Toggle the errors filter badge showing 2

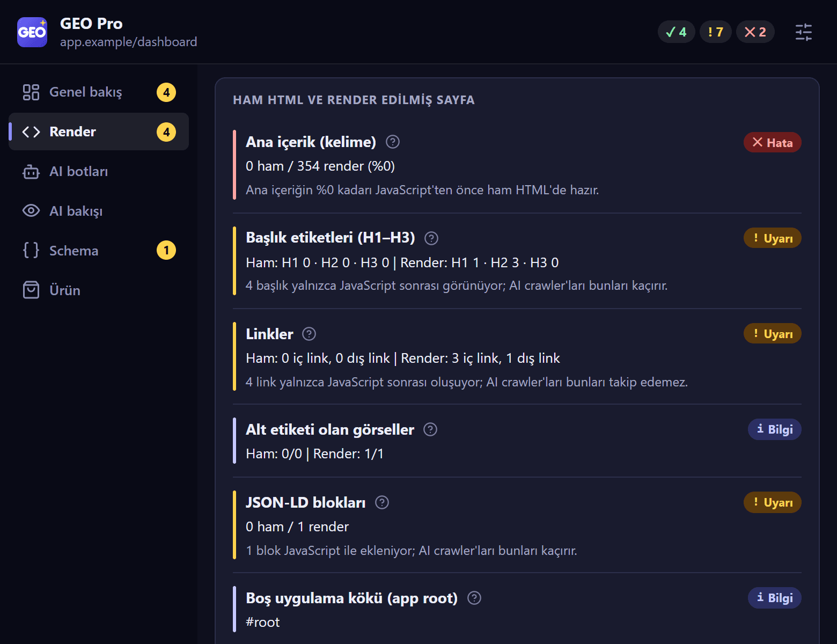(755, 32)
